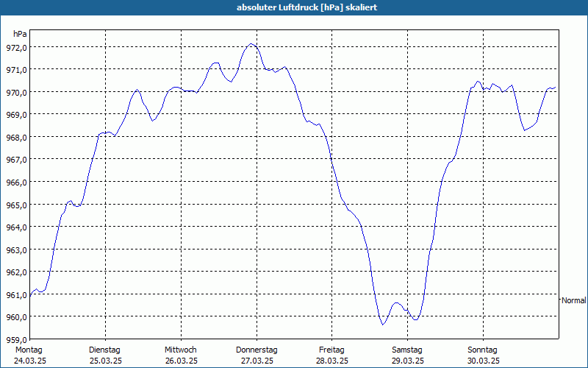Image resolution: width=588 pixels, height=368 pixels.
Task: Click the 'Freitag' day label
Action: (331, 350)
